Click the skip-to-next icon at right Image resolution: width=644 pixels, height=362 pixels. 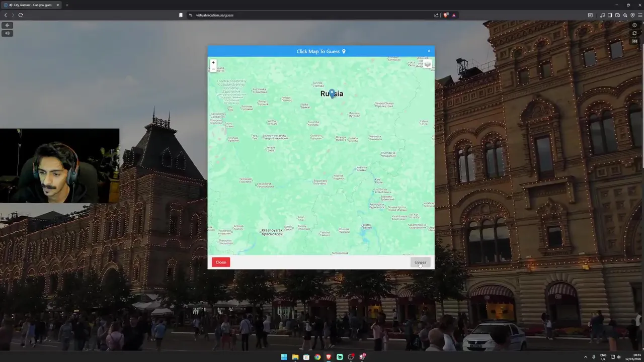point(634,41)
